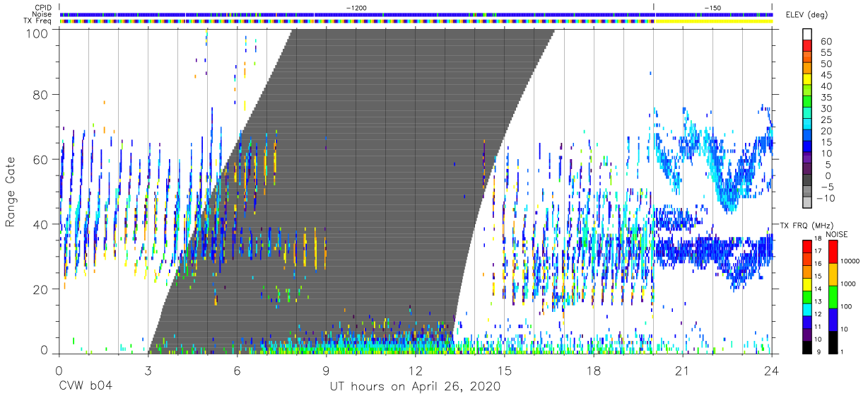Click the 21 tick on UT hours axis
The image size is (868, 401).
[683, 370]
